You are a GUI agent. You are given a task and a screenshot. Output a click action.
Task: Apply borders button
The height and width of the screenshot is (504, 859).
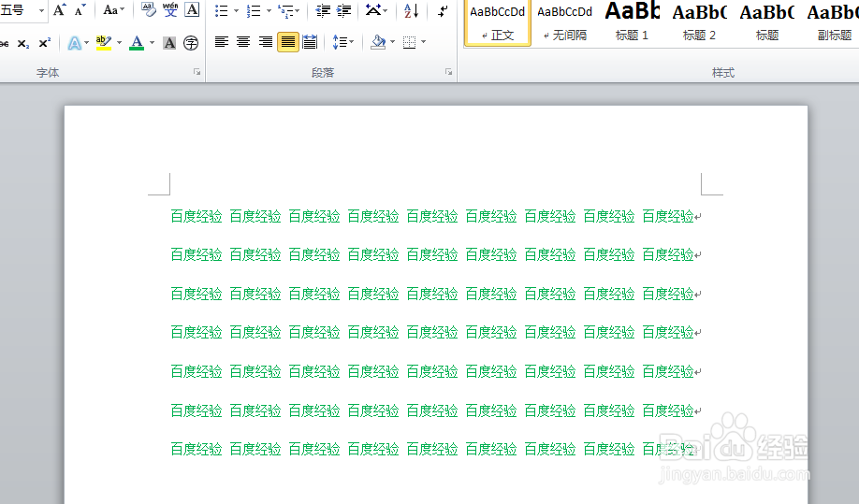click(x=409, y=42)
